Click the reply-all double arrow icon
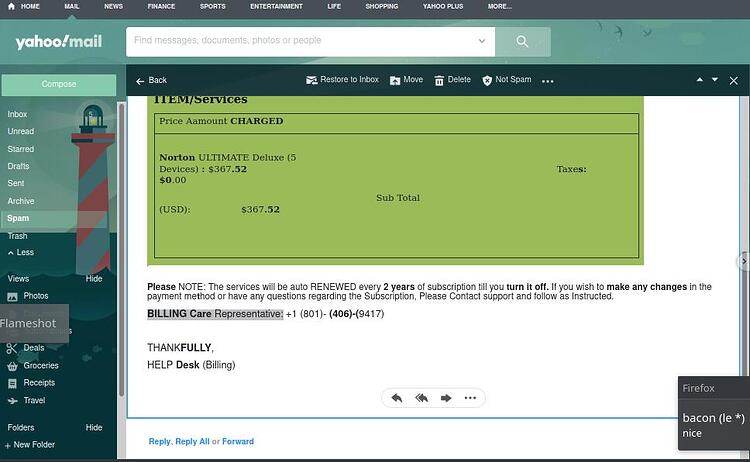The height and width of the screenshot is (462, 750). pos(421,398)
